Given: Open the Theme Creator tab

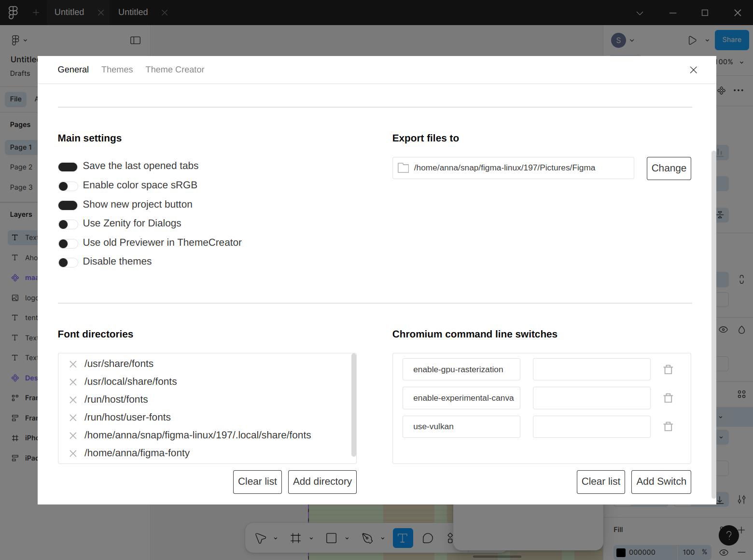Looking at the screenshot, I should pyautogui.click(x=175, y=70).
